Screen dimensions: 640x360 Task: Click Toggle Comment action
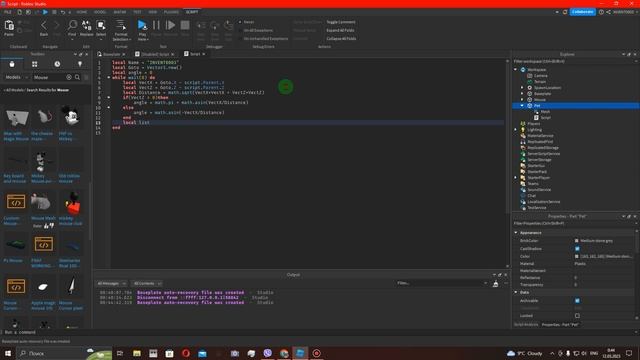(x=341, y=22)
